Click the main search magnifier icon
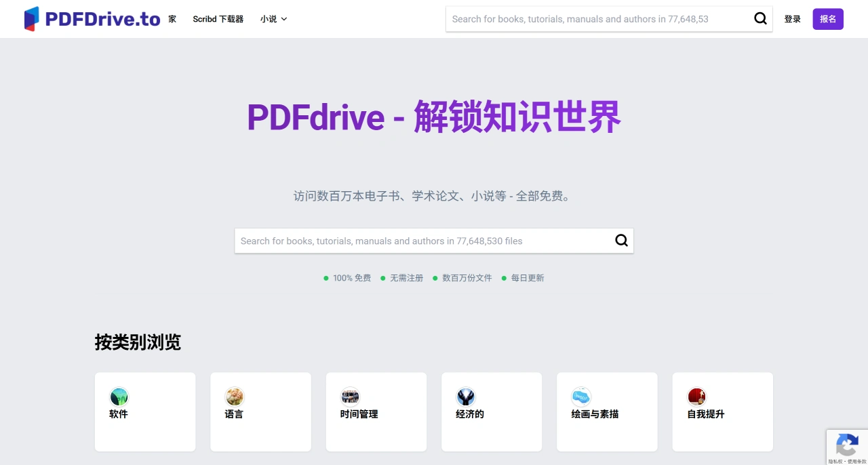868x465 pixels. (x=621, y=241)
